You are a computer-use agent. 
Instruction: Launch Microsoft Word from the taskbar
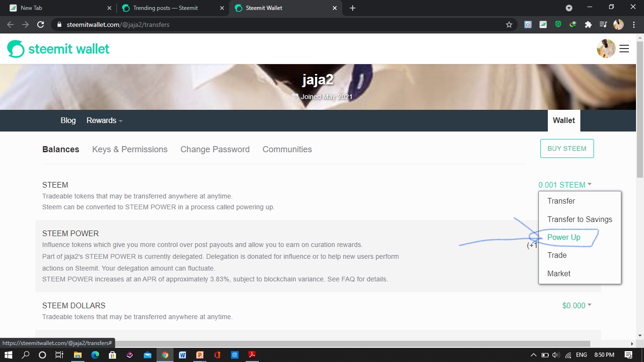coord(182,354)
